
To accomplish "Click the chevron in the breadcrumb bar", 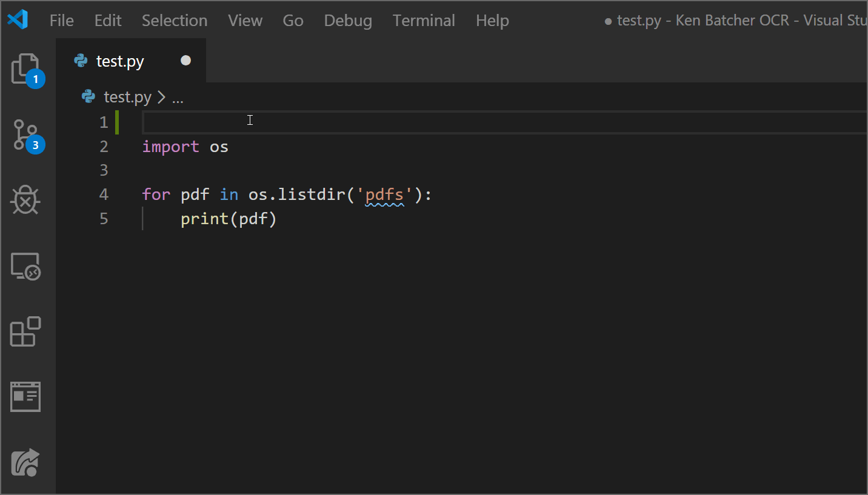I will click(160, 97).
